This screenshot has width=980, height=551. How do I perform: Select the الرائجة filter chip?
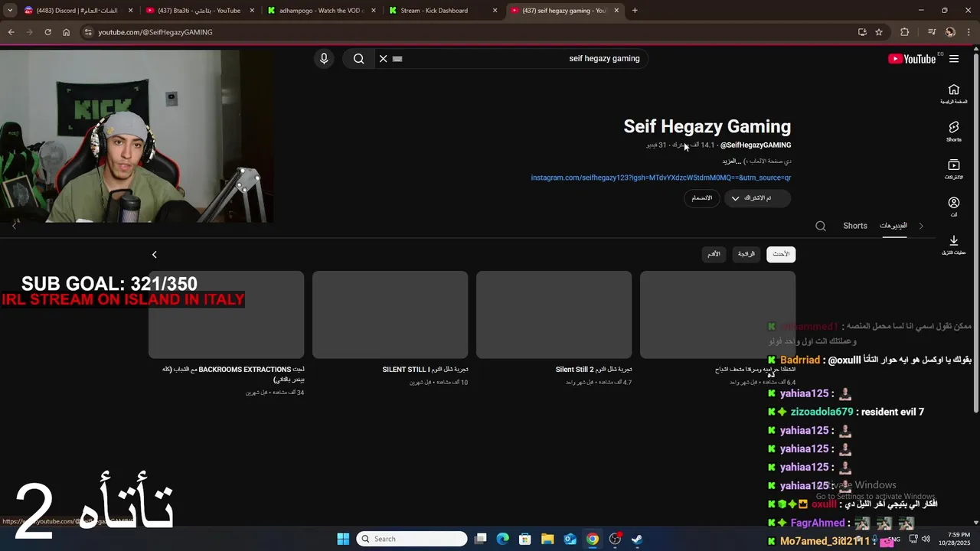(746, 254)
